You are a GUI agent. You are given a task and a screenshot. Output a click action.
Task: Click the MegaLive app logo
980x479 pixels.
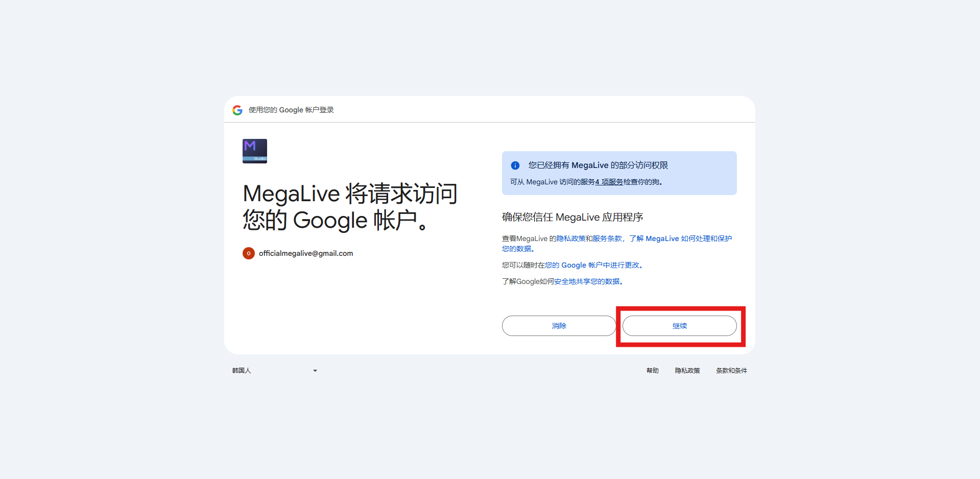255,151
